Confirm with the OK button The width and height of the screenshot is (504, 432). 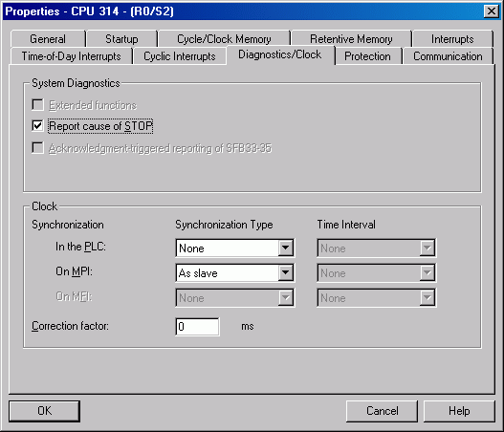tap(44, 411)
